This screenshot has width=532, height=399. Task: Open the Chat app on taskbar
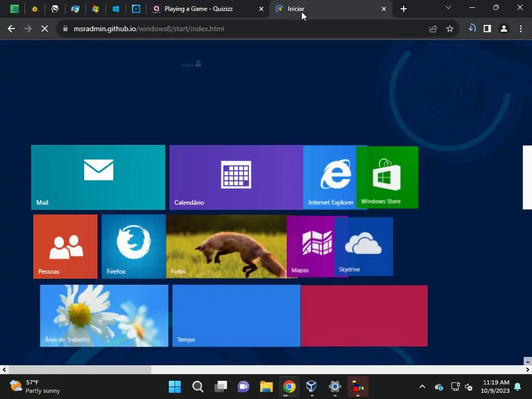(x=243, y=387)
